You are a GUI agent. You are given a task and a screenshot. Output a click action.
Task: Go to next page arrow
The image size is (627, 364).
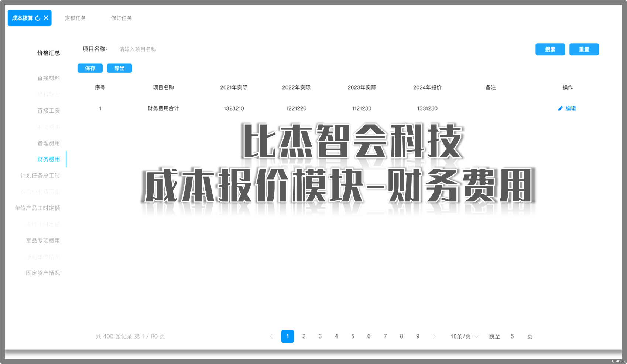tap(434, 336)
